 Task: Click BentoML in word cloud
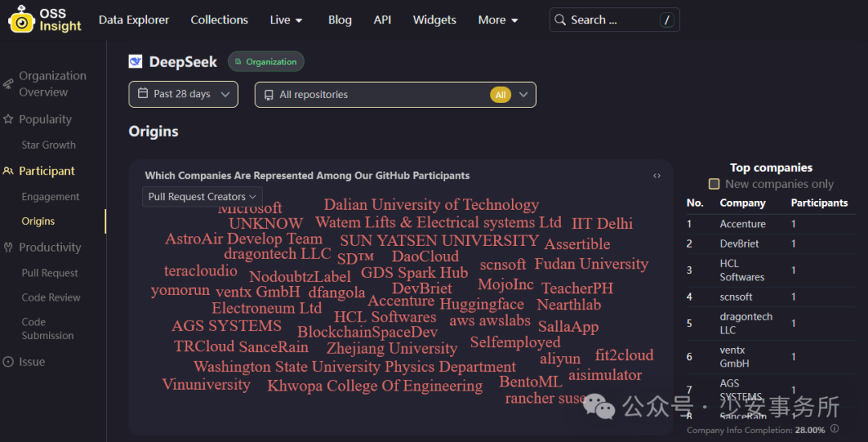pyautogui.click(x=531, y=382)
